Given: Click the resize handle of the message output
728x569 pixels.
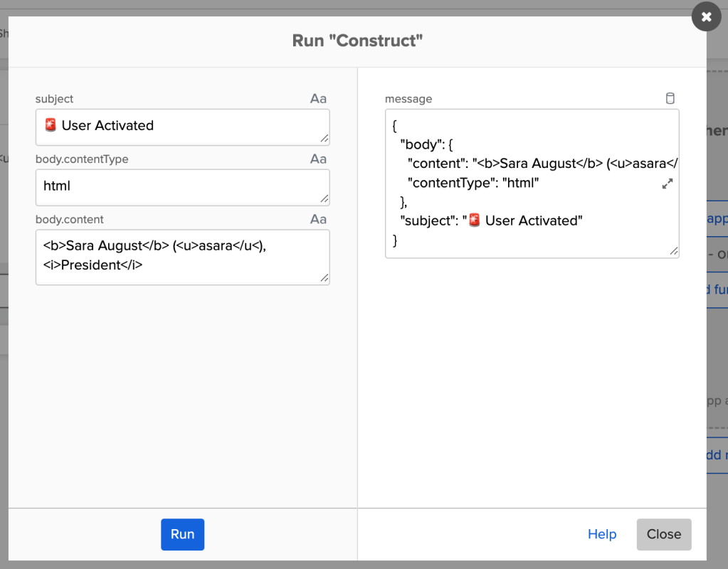Looking at the screenshot, I should (x=673, y=251).
